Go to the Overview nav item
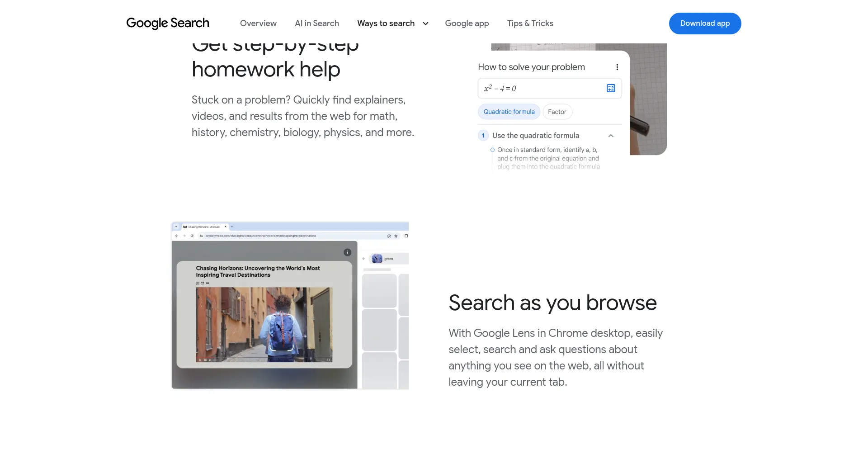Viewport: 868px width, 449px height. 258,23
